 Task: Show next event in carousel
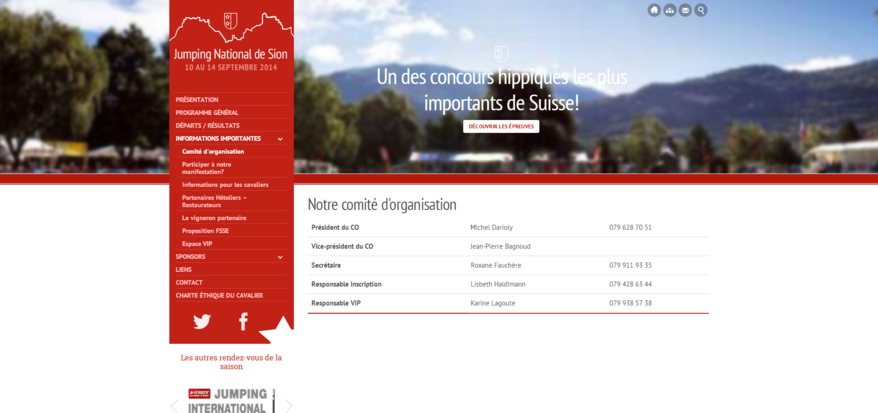(288, 406)
